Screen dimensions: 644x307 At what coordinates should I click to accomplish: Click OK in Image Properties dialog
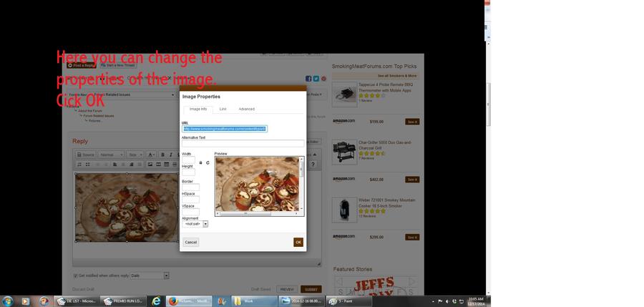(x=298, y=242)
